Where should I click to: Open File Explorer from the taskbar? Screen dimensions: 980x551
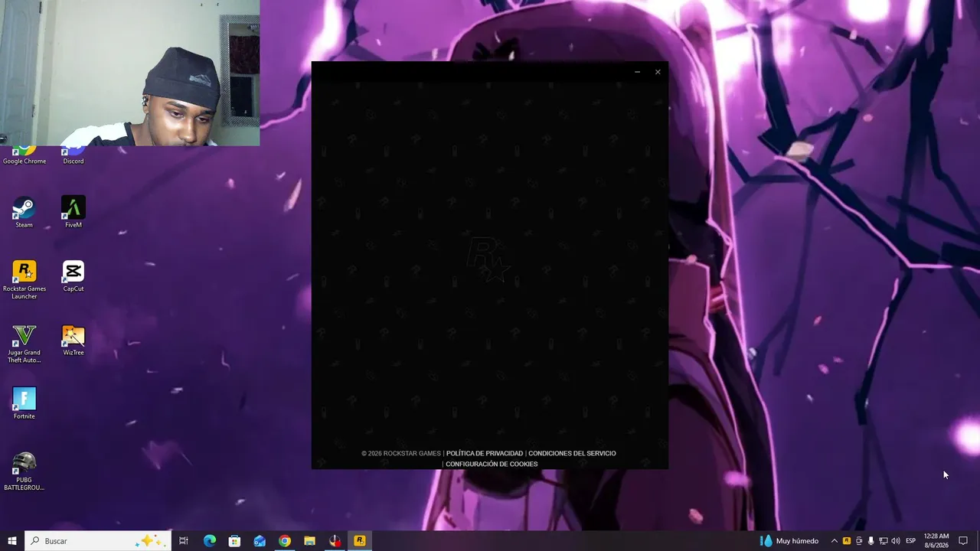[x=309, y=541]
